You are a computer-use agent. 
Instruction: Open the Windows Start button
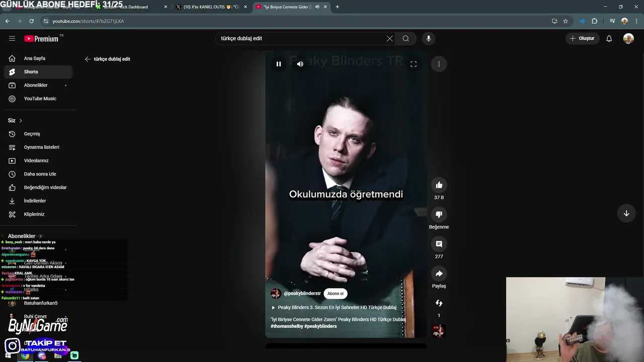9,355
